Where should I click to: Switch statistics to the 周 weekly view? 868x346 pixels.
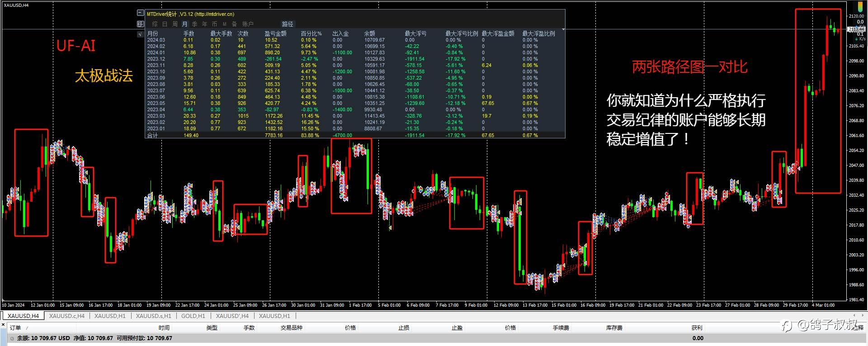coord(175,24)
